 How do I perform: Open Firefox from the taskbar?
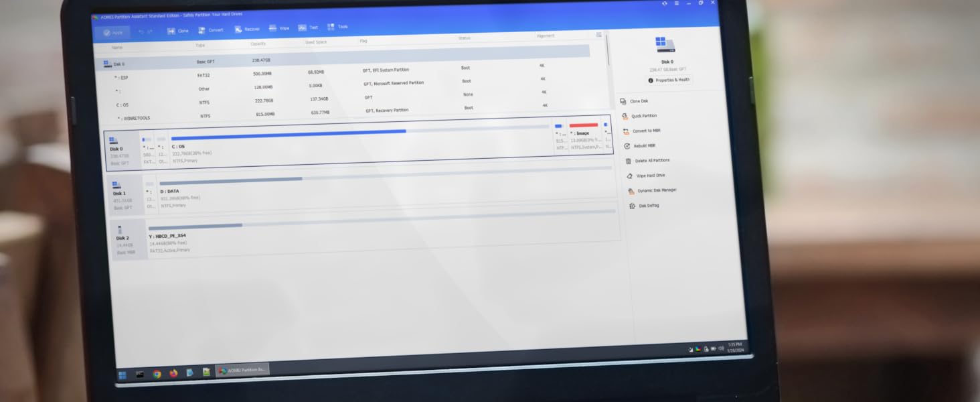click(x=173, y=373)
